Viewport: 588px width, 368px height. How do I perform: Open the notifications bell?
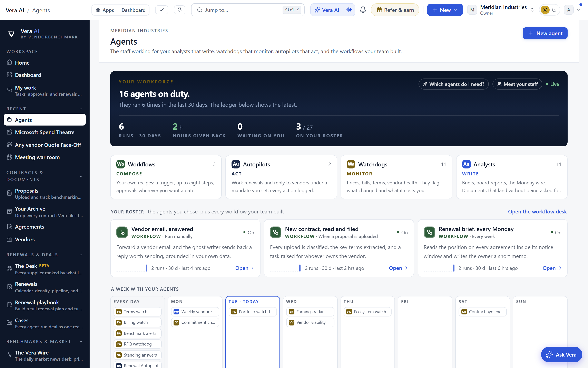[x=363, y=10]
